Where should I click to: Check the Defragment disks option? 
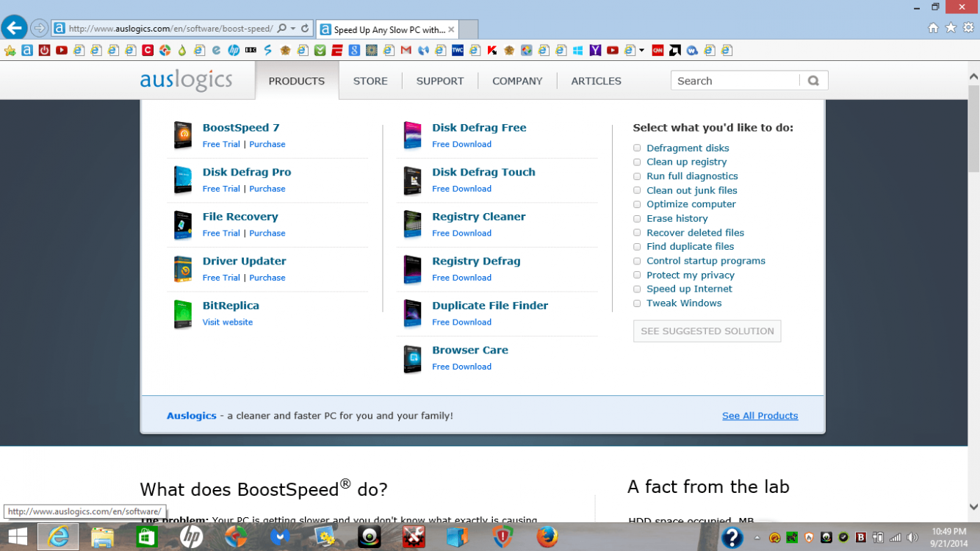point(637,148)
